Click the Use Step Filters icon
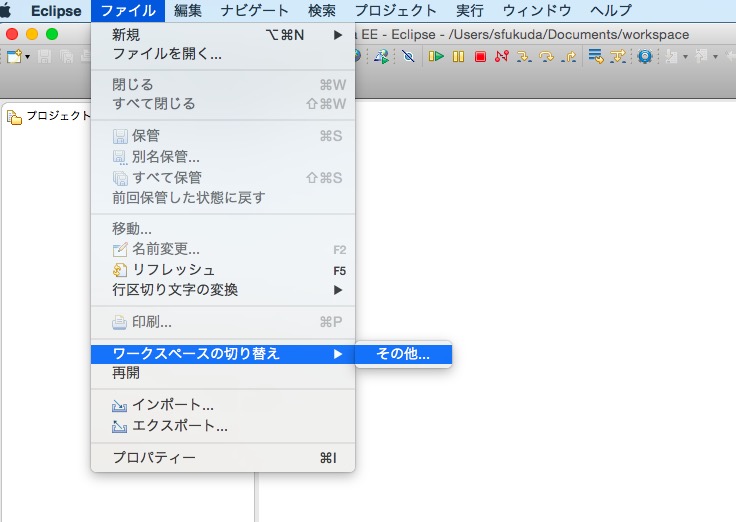Image resolution: width=736 pixels, height=522 pixels. pyautogui.click(x=618, y=57)
